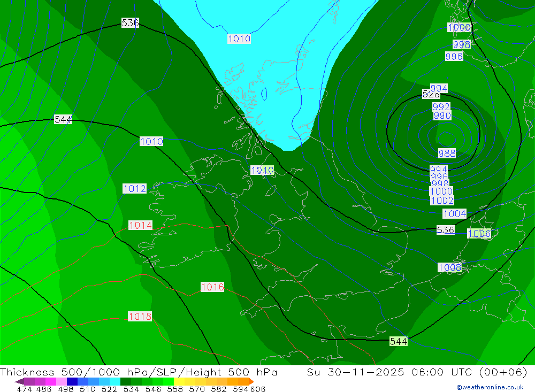Select the legend value 594
Screen dimensions: 535x392
tap(241, 389)
